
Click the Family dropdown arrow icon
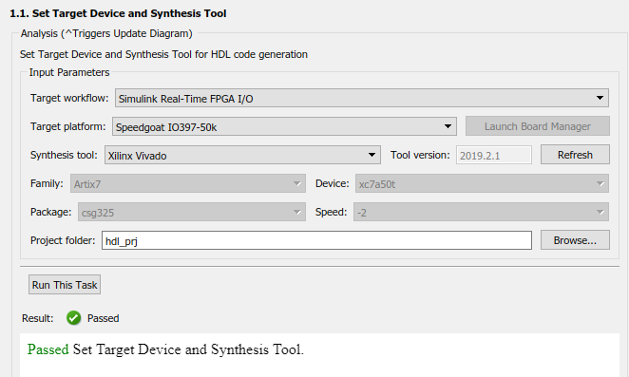297,184
